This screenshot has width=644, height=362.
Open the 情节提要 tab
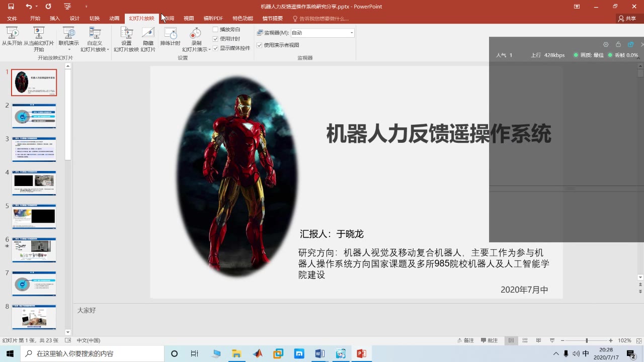(x=273, y=19)
